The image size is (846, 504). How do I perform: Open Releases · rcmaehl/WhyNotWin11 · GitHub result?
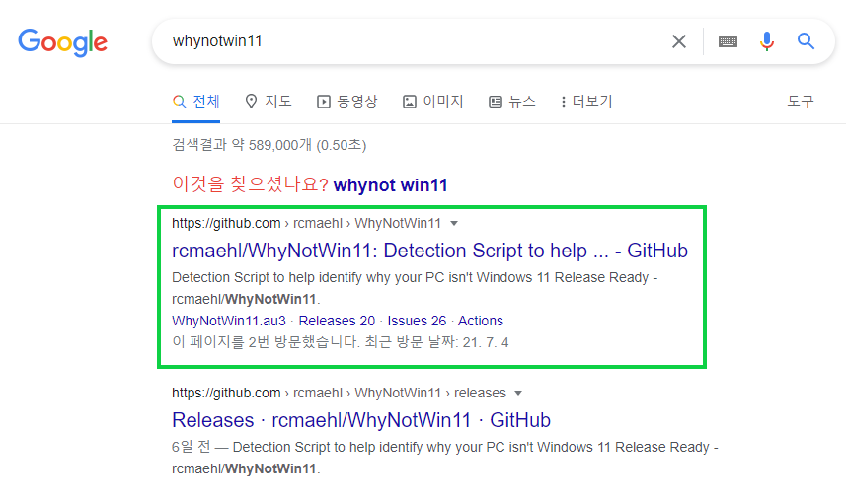click(361, 420)
